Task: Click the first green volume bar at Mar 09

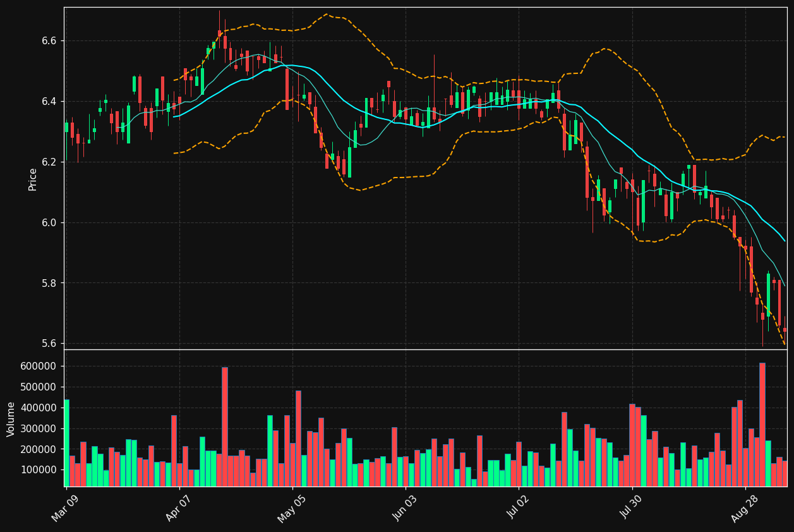Action: point(66,443)
